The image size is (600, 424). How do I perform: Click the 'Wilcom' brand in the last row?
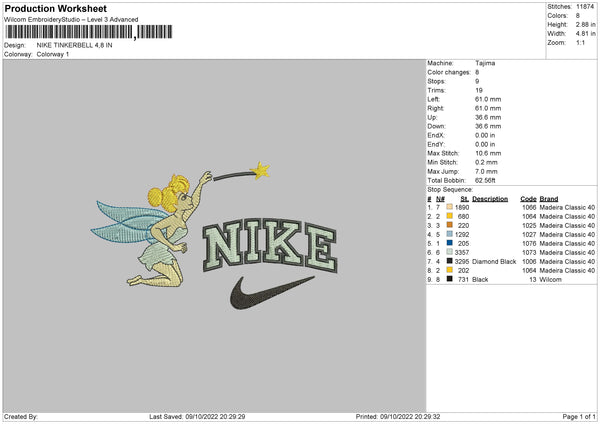click(550, 279)
